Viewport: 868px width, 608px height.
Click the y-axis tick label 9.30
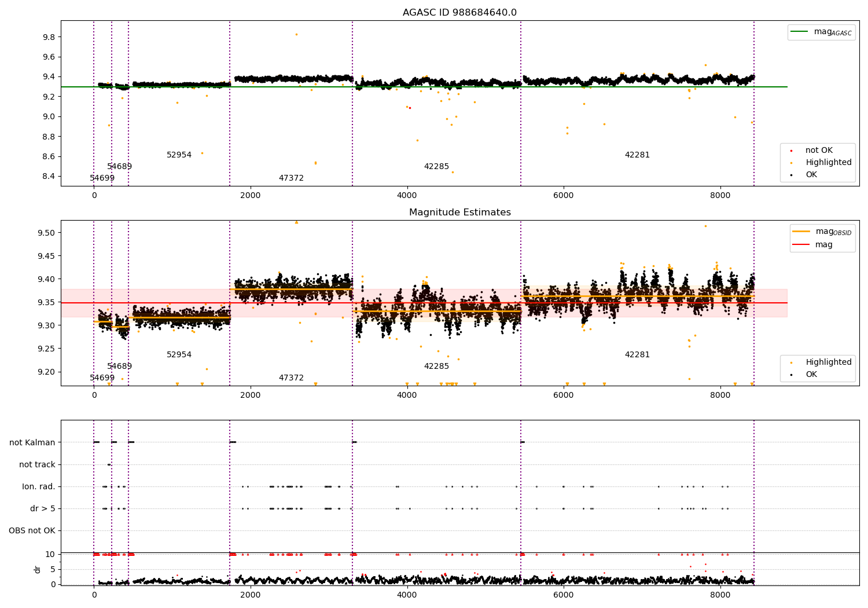pyautogui.click(x=46, y=325)
